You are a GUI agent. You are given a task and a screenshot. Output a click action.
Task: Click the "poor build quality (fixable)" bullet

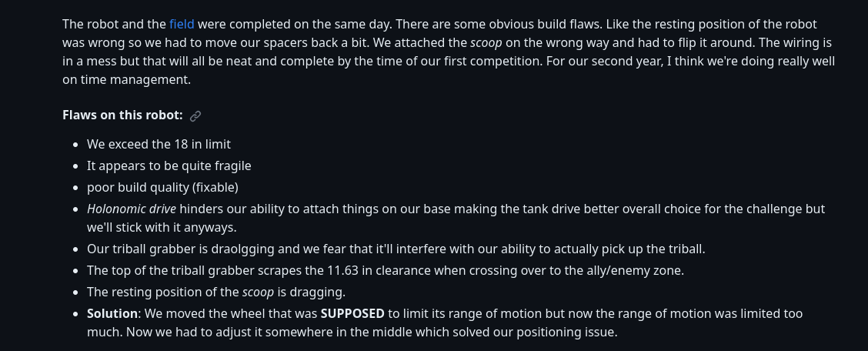click(162, 187)
